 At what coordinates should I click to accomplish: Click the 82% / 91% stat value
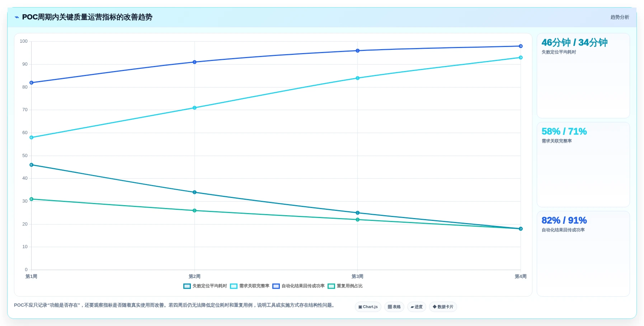coord(564,221)
